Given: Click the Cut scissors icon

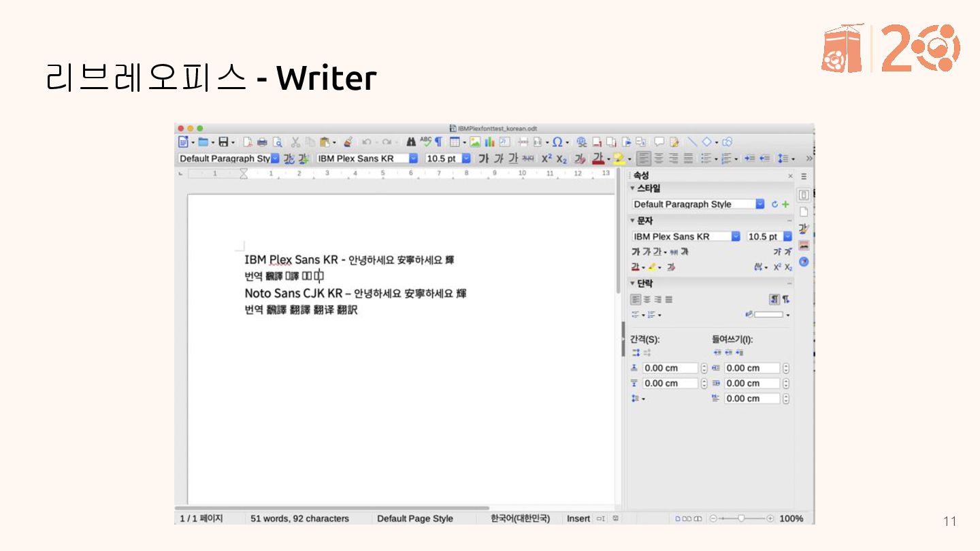Looking at the screenshot, I should tap(295, 142).
